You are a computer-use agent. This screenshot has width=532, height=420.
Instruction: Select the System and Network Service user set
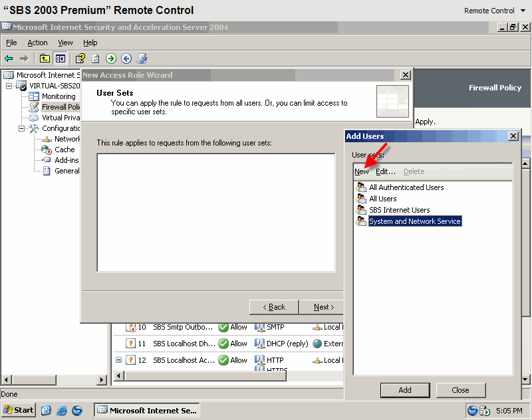click(x=414, y=221)
